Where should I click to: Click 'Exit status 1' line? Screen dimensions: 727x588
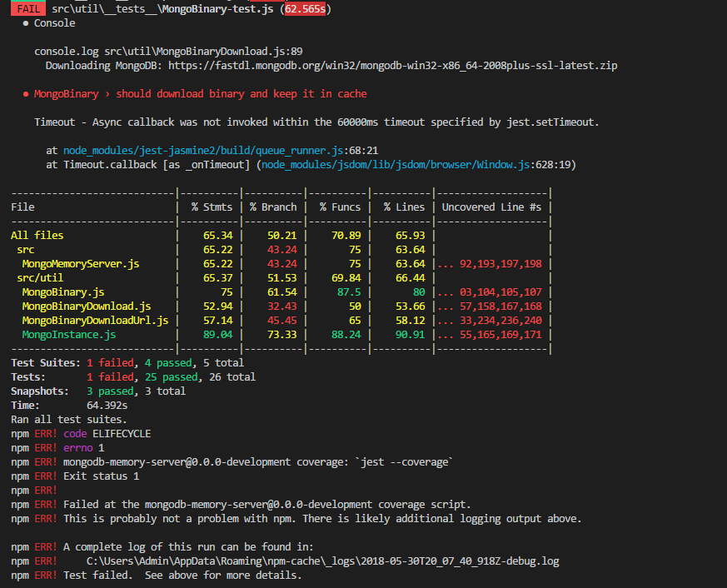[101, 476]
